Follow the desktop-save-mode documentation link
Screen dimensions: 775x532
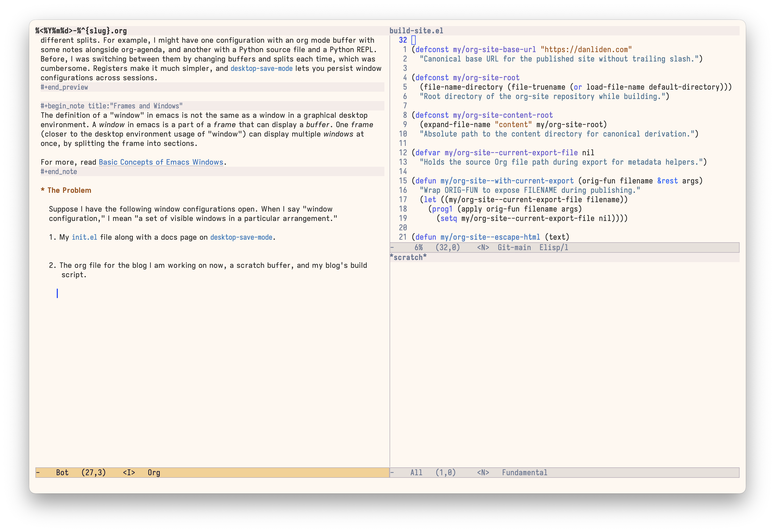click(x=261, y=68)
